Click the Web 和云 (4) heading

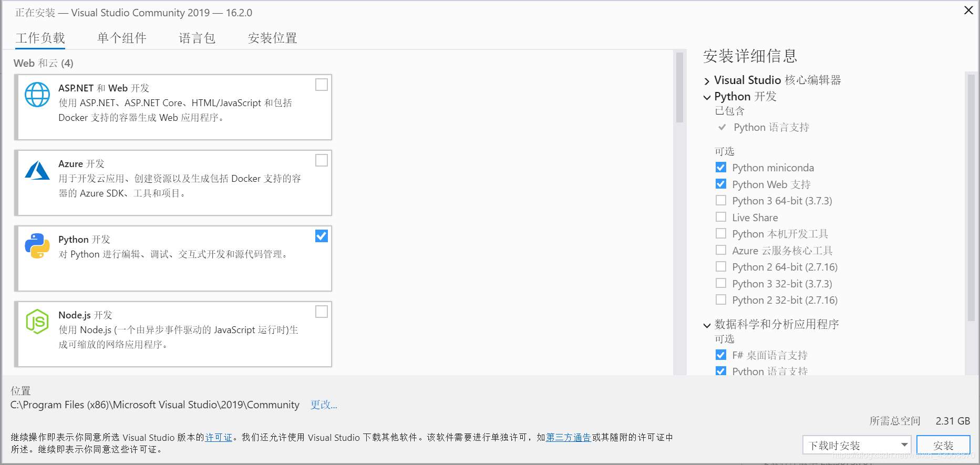click(x=44, y=63)
